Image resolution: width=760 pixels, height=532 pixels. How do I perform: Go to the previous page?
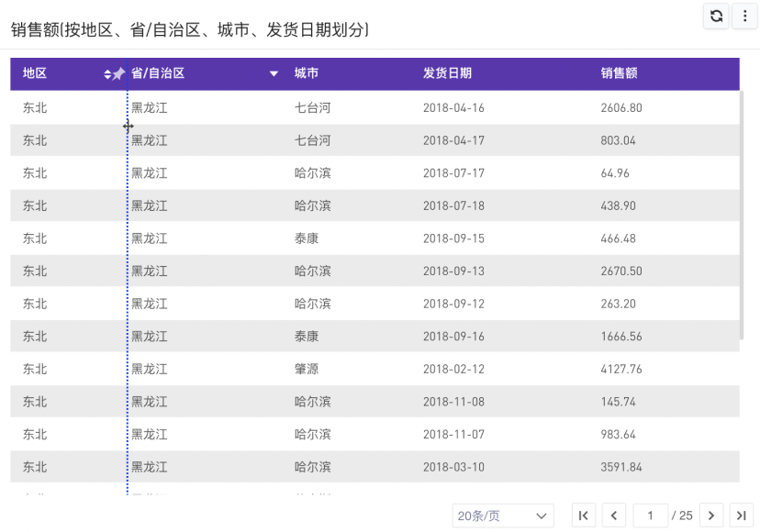point(613,515)
